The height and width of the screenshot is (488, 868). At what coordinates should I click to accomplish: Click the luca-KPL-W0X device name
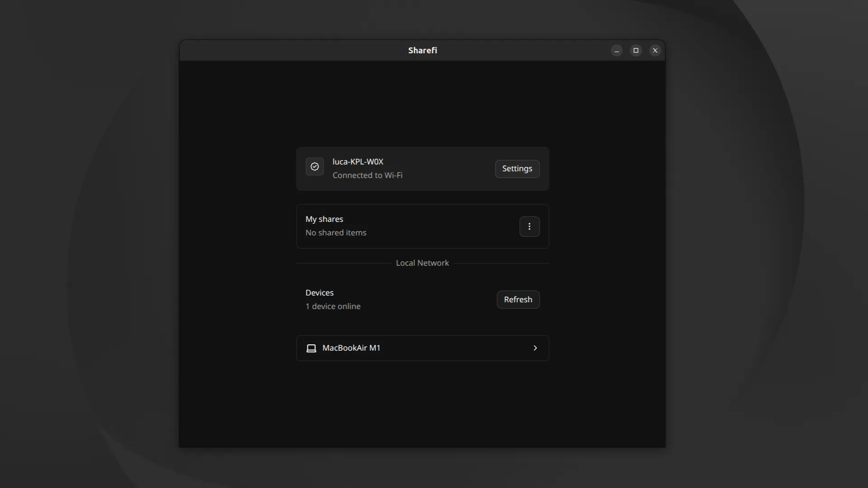pos(358,162)
